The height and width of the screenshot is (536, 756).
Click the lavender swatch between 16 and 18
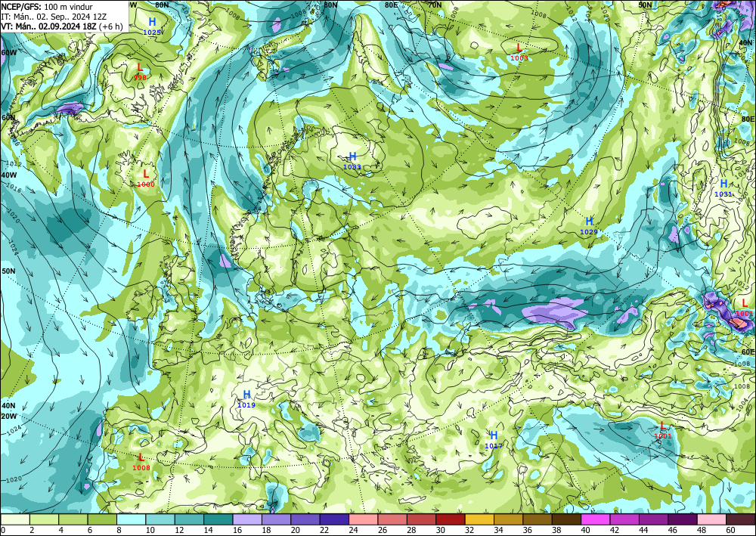point(247,519)
